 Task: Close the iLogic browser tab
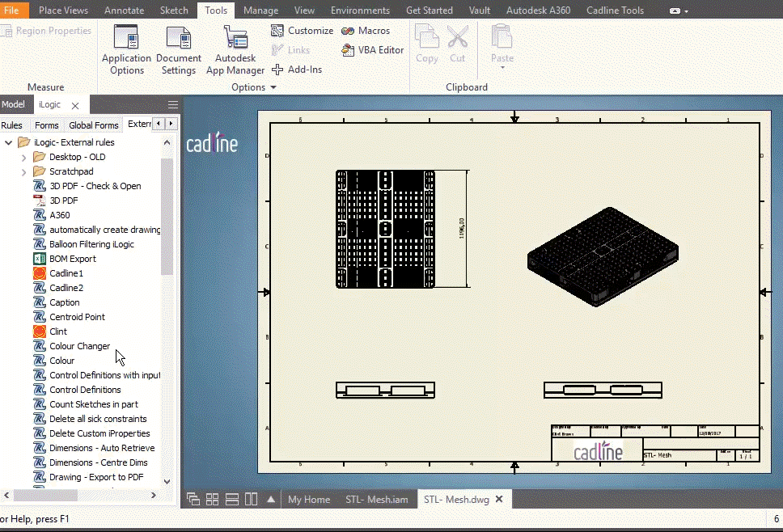click(x=75, y=105)
